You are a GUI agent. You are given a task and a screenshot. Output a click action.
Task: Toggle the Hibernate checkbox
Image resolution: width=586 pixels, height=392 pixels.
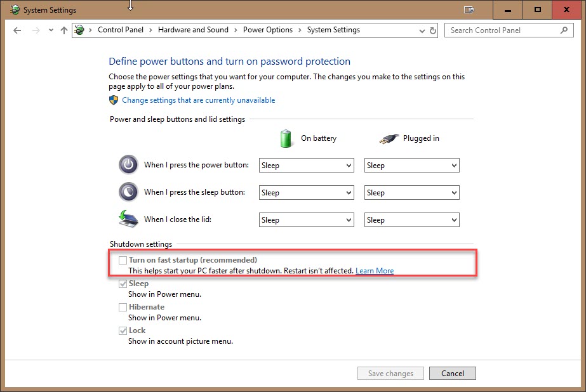(x=123, y=307)
